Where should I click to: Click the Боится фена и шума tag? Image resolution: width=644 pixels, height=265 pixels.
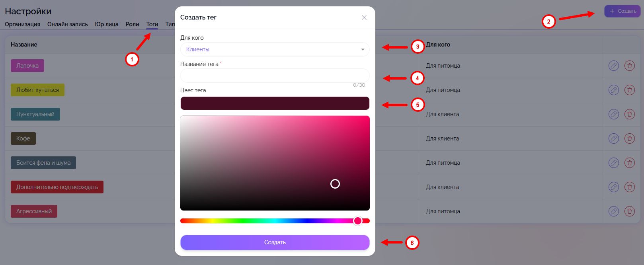43,163
